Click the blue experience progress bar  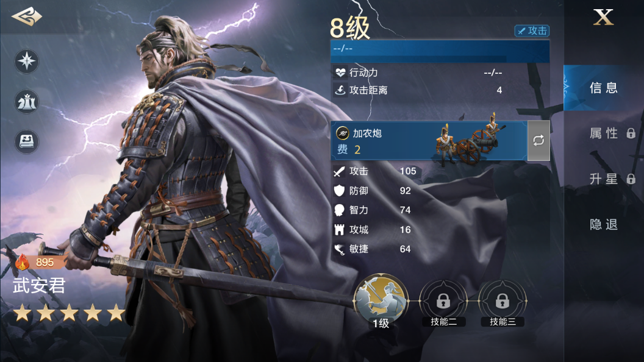[x=440, y=51]
